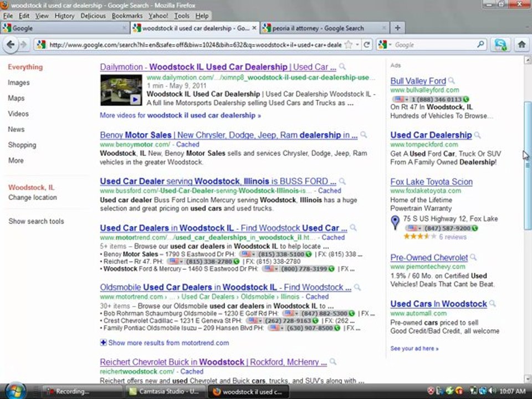This screenshot has width=532, height=399.
Task: Switch to Recording taskbar button
Action: 83,391
